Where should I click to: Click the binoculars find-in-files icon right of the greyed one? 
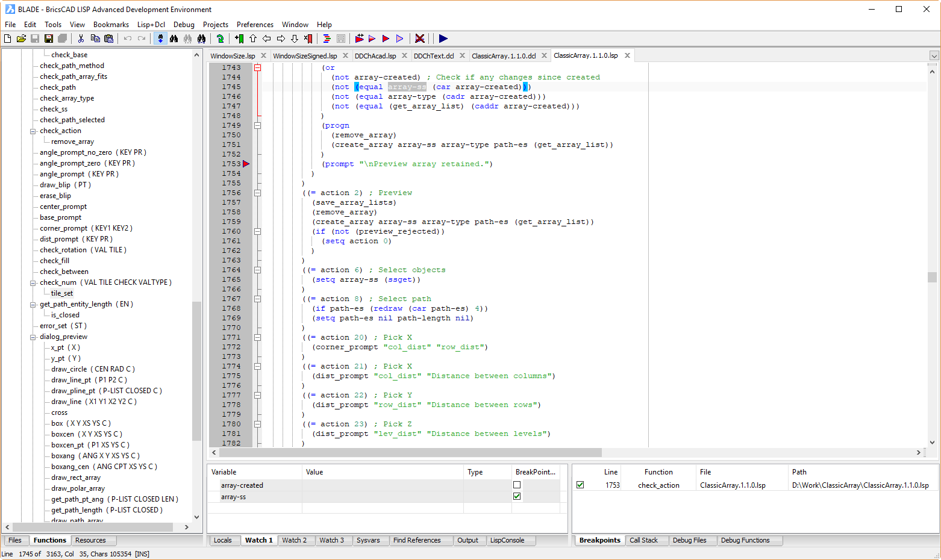point(201,39)
